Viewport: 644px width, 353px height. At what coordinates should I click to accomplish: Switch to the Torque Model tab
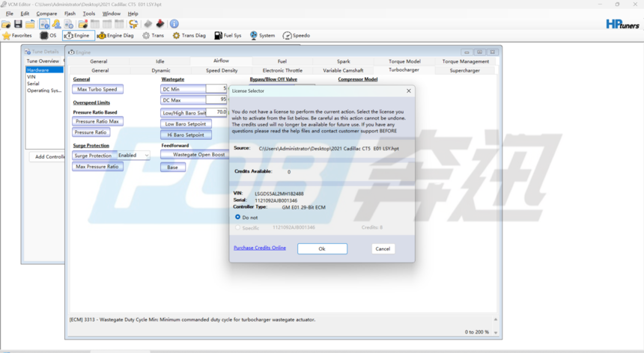pos(404,61)
